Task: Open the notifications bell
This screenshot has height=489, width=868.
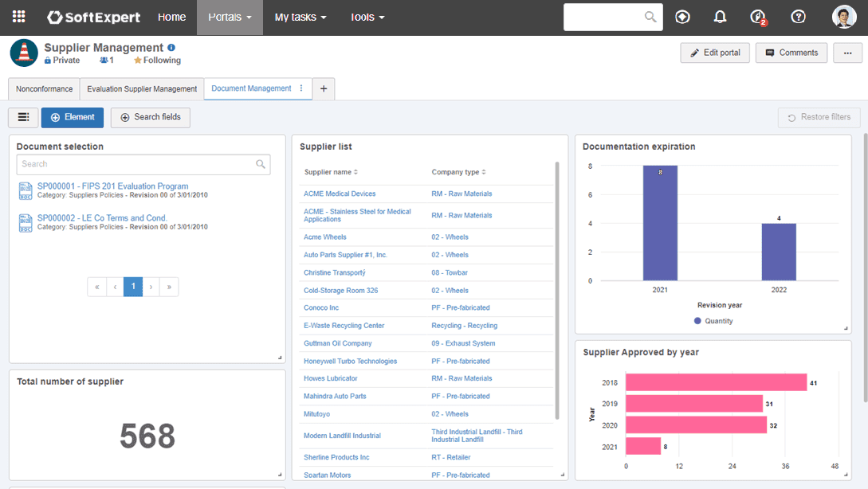Action: click(x=720, y=16)
